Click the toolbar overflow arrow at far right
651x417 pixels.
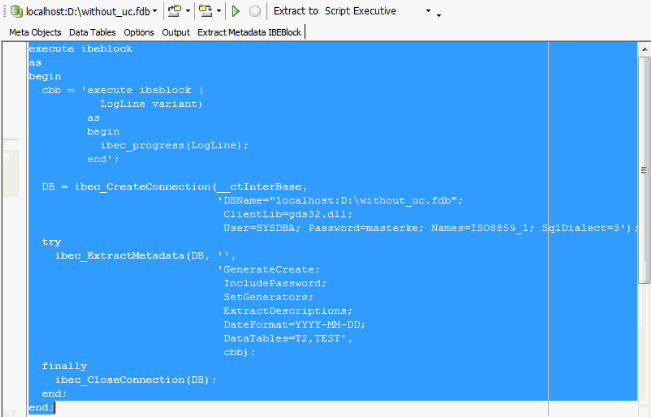[438, 15]
